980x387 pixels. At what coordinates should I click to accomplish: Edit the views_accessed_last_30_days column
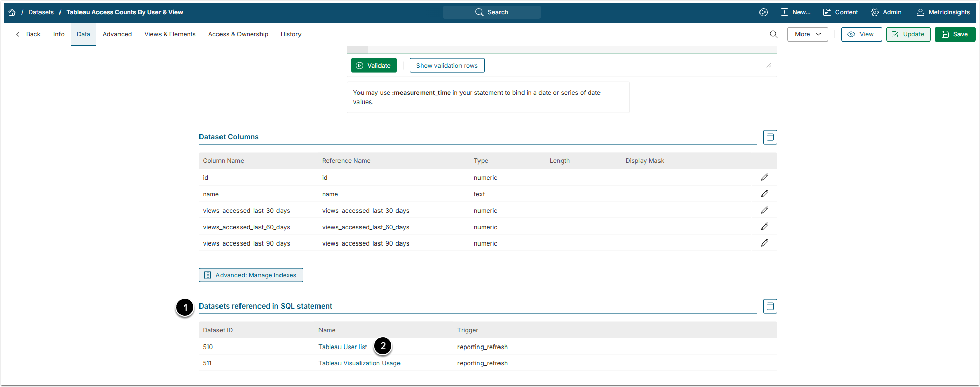(x=764, y=210)
